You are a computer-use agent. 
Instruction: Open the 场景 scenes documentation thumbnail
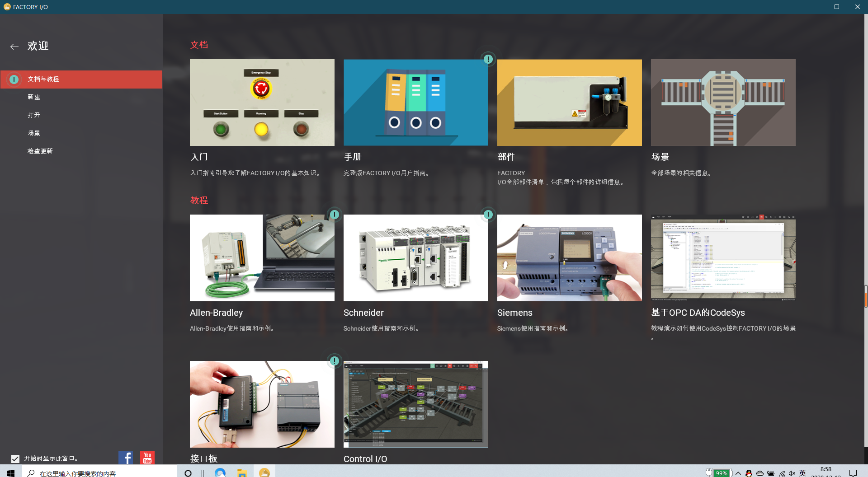click(723, 103)
